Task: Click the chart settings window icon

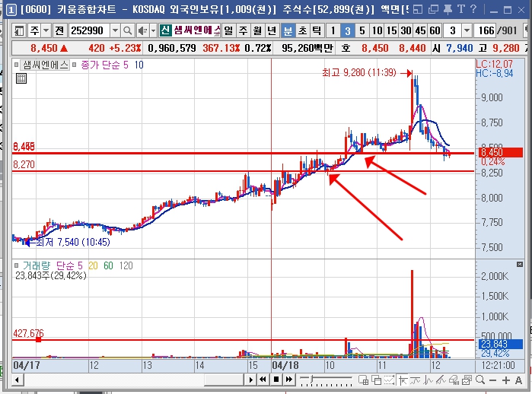Action: [467, 380]
